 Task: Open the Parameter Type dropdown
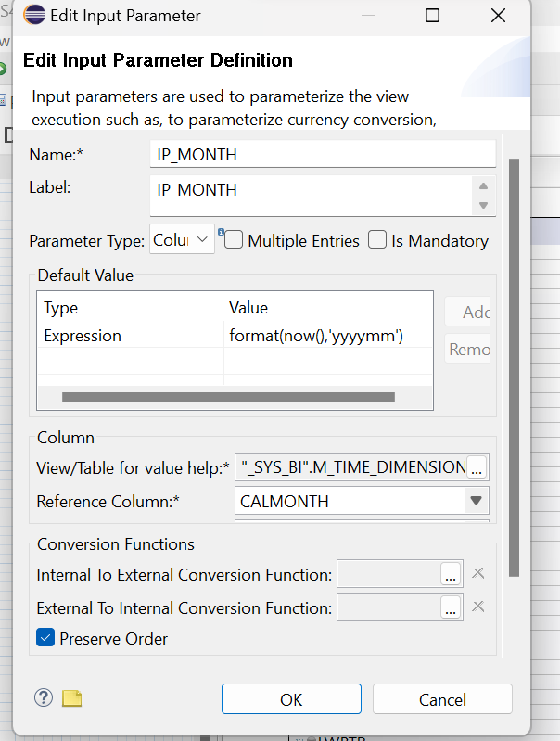[x=183, y=240]
